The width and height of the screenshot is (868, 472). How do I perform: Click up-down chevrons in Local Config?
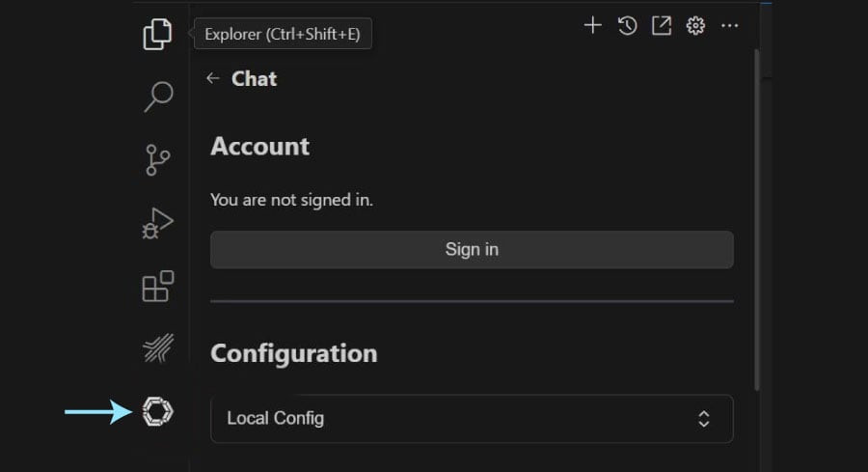(704, 419)
